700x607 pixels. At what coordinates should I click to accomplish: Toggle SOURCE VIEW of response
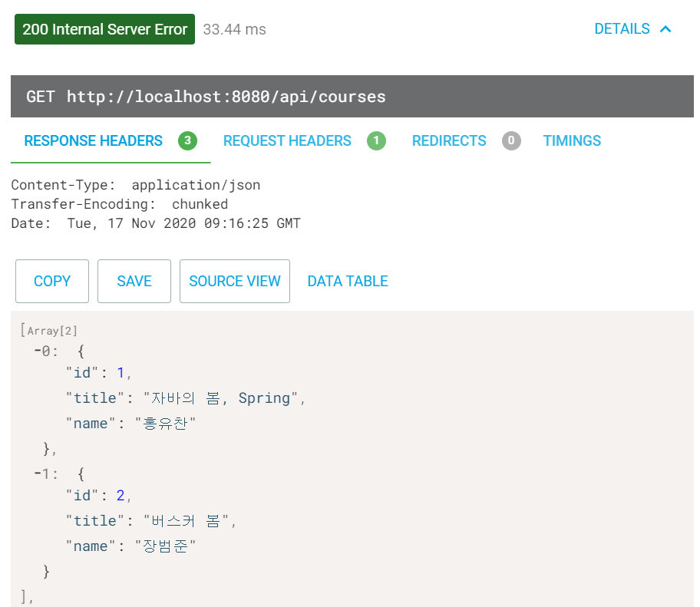(x=235, y=281)
